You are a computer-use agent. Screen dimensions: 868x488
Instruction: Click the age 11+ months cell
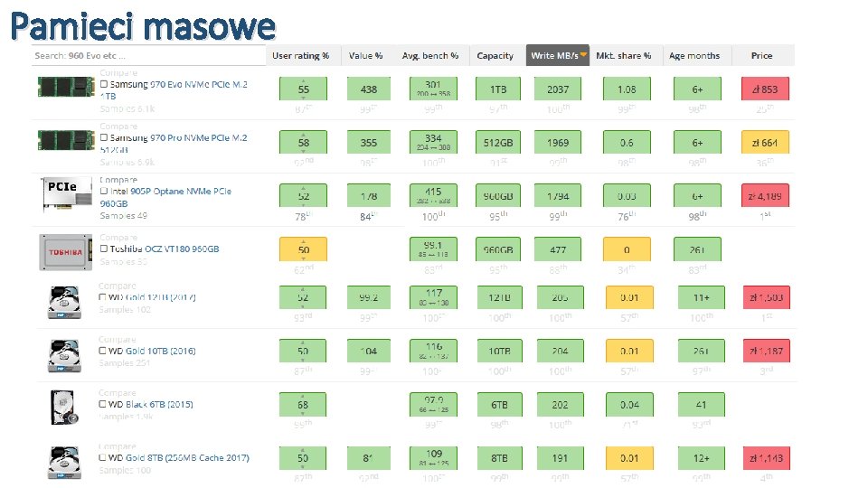point(702,297)
